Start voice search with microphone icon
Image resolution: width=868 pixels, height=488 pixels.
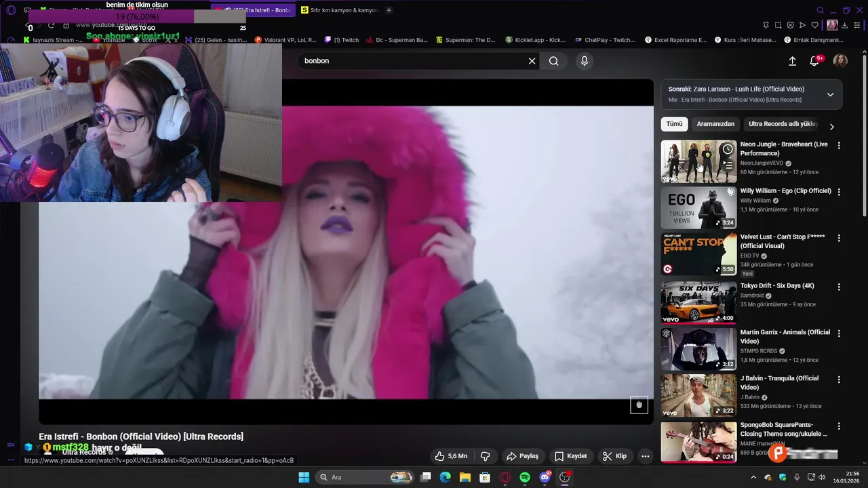585,61
